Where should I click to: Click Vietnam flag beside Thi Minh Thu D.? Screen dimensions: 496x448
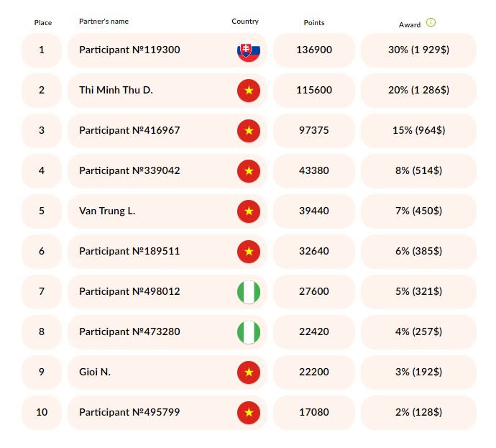(x=249, y=91)
